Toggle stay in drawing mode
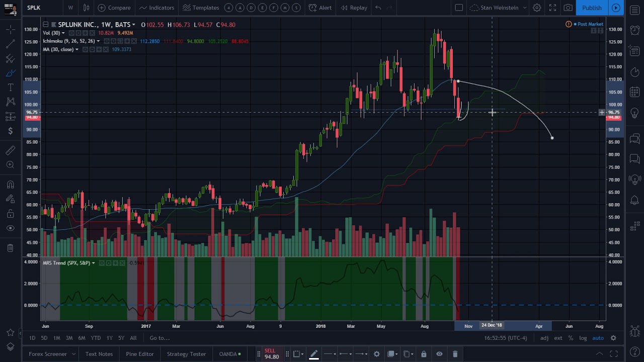The width and height of the screenshot is (644, 362). pos(10,199)
